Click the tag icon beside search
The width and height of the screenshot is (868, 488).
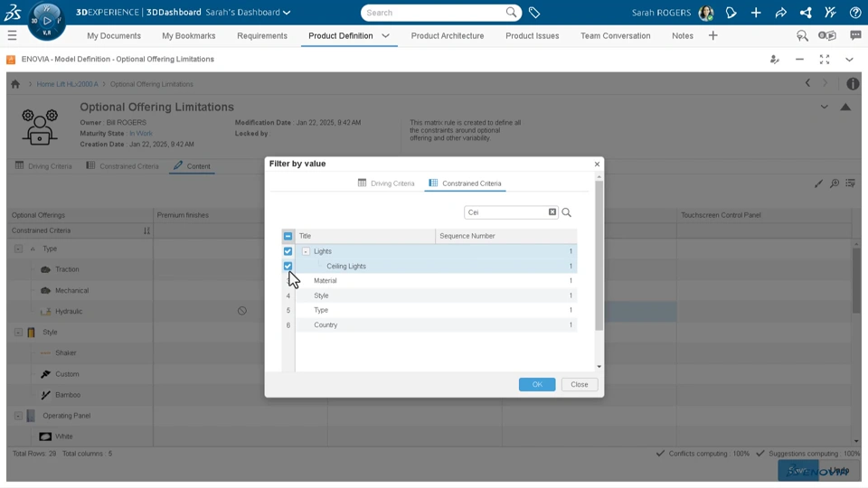pyautogui.click(x=534, y=12)
